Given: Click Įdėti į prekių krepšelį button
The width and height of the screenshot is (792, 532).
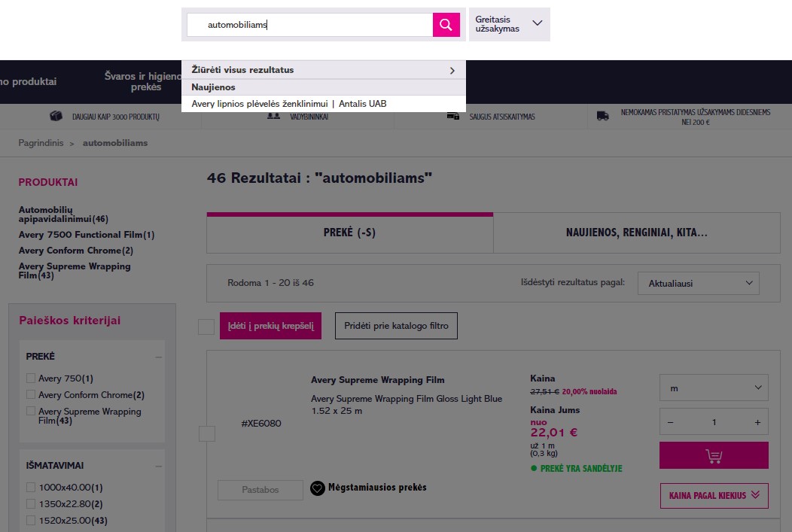Looking at the screenshot, I should click(x=270, y=326).
